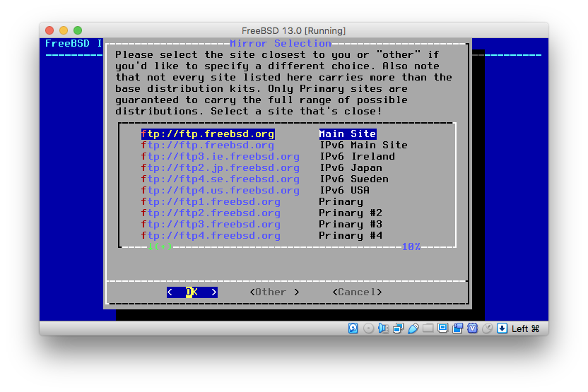Screen dimensions: 588x392
Task: Click the mouse integration status icon
Action: pos(487,328)
